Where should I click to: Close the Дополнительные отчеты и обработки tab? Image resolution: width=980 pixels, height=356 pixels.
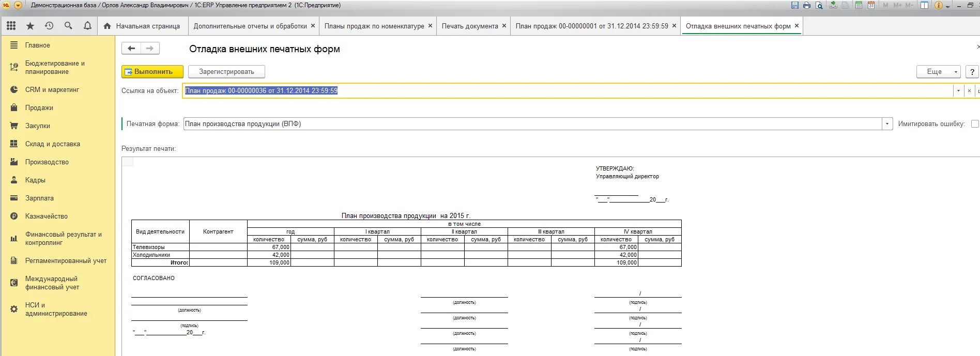[x=313, y=26]
